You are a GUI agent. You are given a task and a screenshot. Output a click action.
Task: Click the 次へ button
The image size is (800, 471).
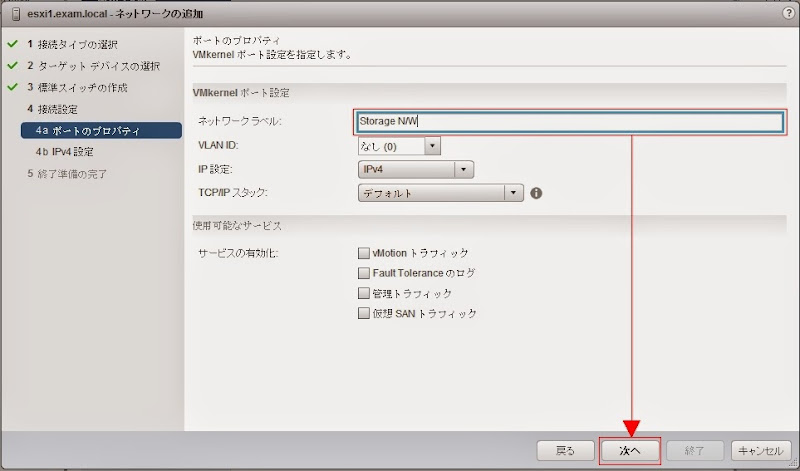click(630, 451)
